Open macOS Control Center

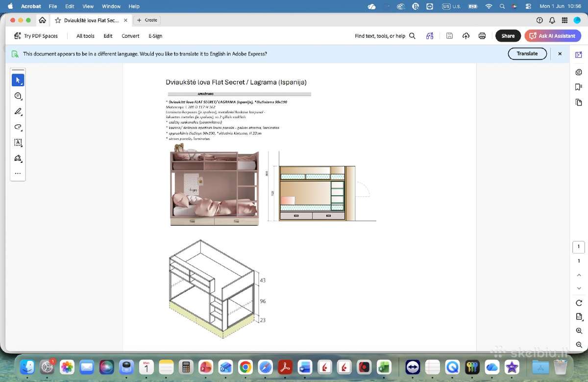[528, 6]
